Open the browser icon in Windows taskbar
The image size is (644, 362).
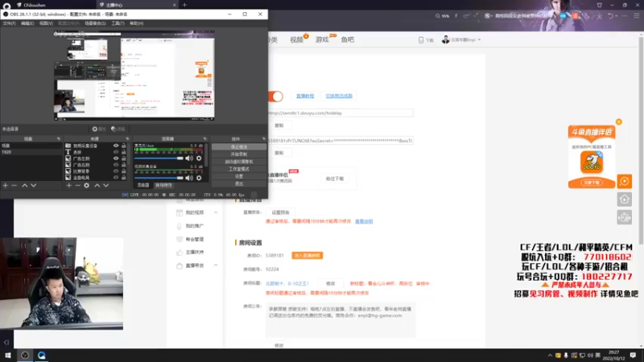[x=42, y=355]
